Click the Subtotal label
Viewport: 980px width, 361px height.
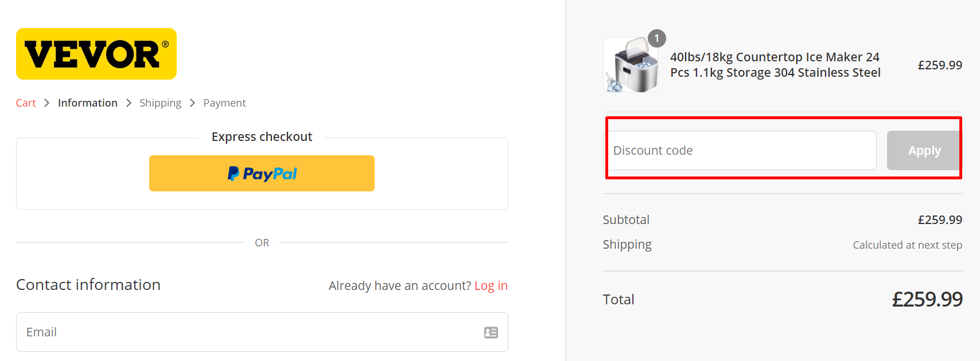626,219
